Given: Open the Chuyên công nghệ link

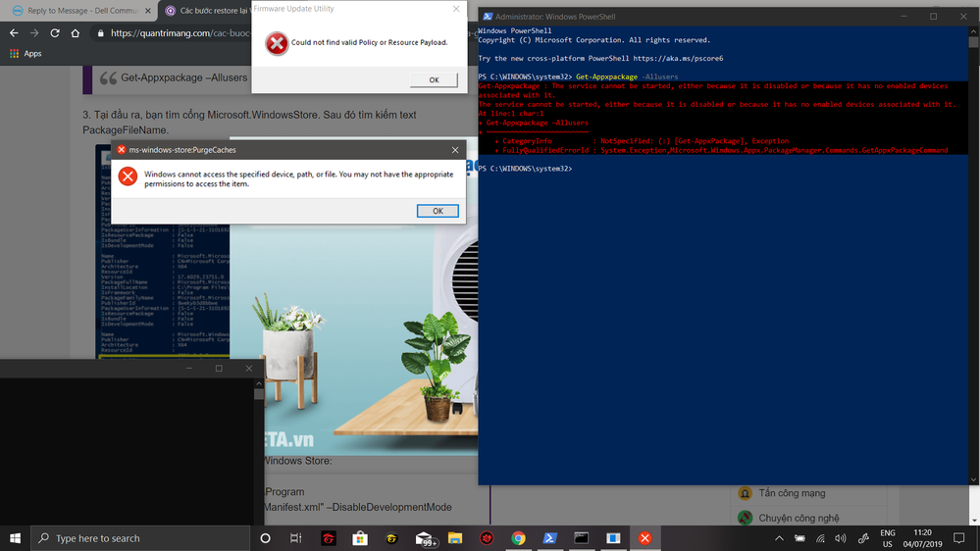Looking at the screenshot, I should coord(799,518).
